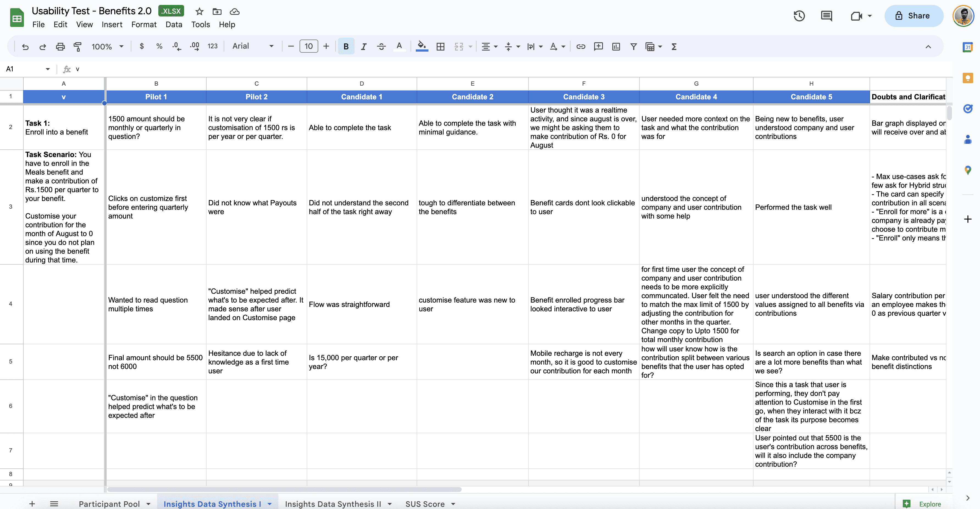Toggle strikethrough formatting

click(381, 46)
